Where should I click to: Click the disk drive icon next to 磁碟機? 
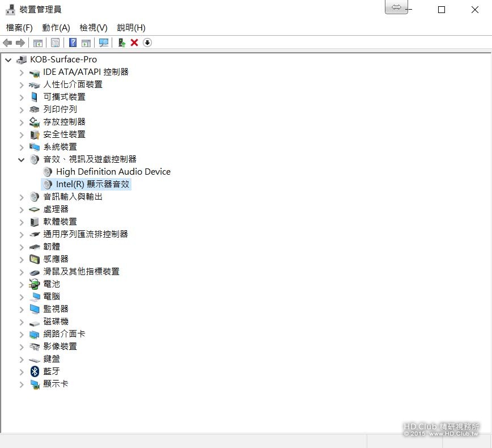pos(34,323)
